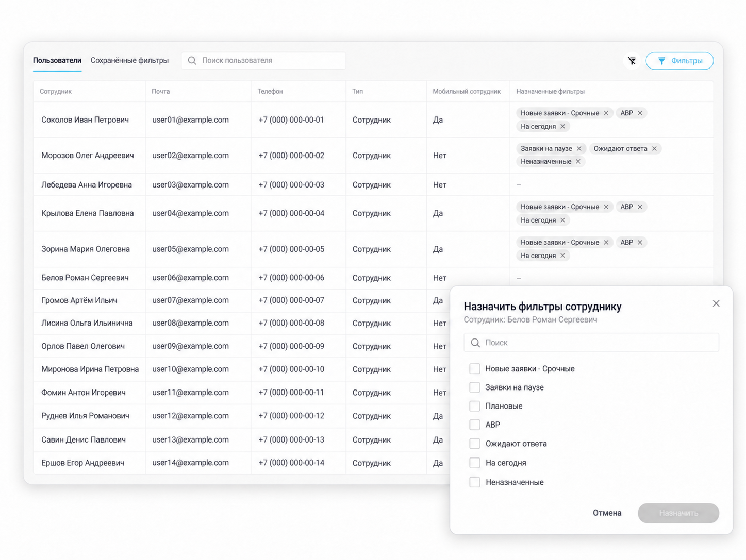Remove АВР tag from Соколов Иван Петрович
This screenshot has height=560, width=746.
(640, 113)
